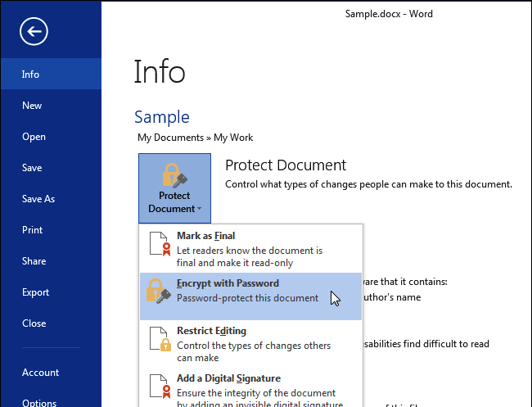Viewport: 532px width, 407px height.
Task: Click the back arrow circle icon
Action: click(x=34, y=32)
